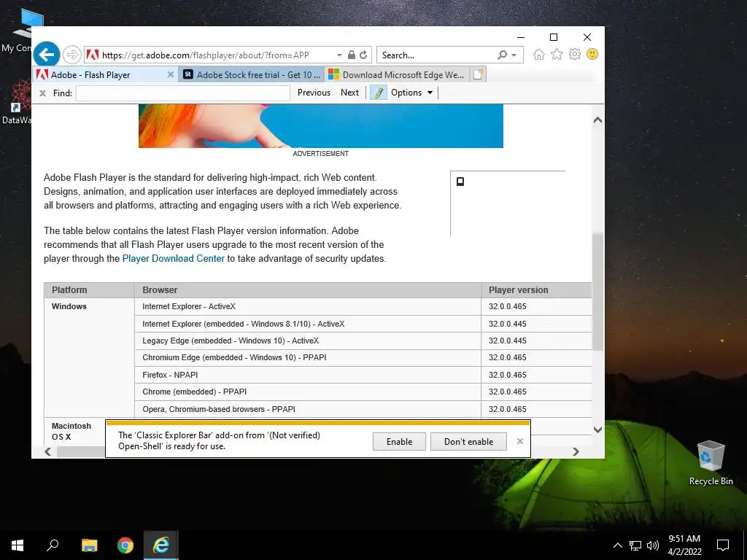Open the Recycle Bin desktop icon

pos(711,463)
